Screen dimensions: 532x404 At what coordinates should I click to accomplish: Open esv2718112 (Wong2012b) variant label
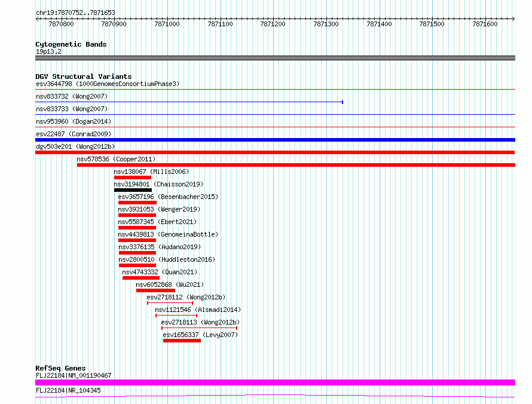pos(186,297)
